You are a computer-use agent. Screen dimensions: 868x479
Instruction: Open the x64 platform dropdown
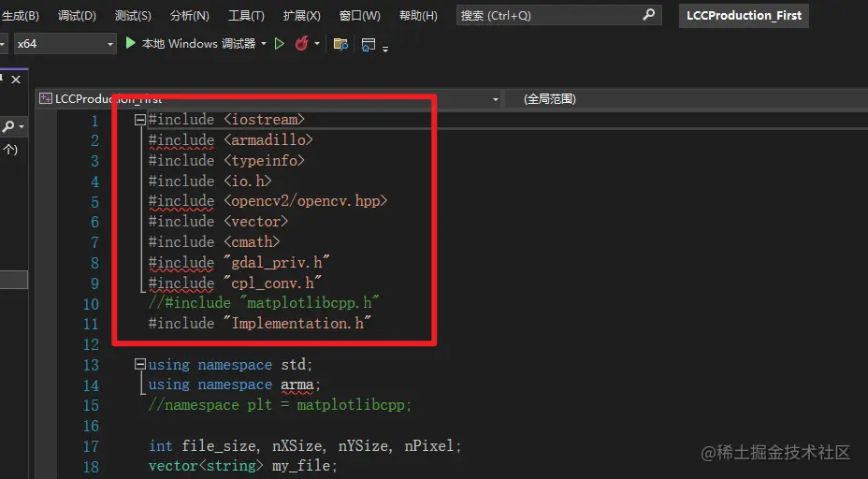65,44
